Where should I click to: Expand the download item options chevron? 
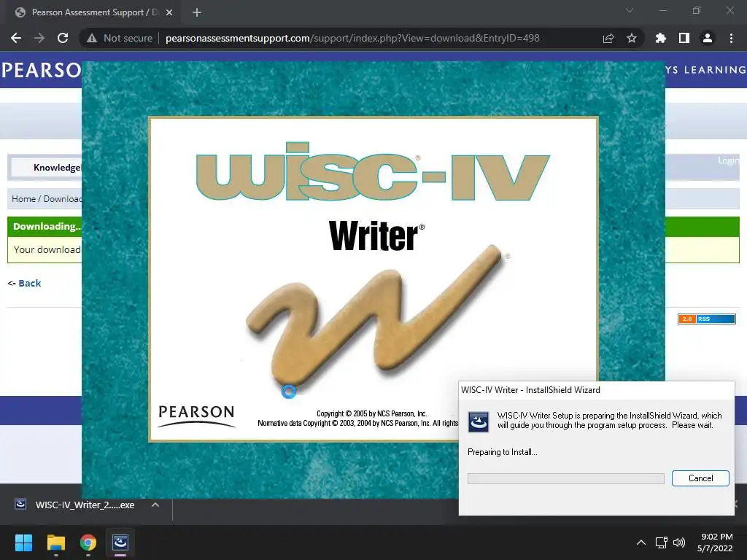click(155, 505)
